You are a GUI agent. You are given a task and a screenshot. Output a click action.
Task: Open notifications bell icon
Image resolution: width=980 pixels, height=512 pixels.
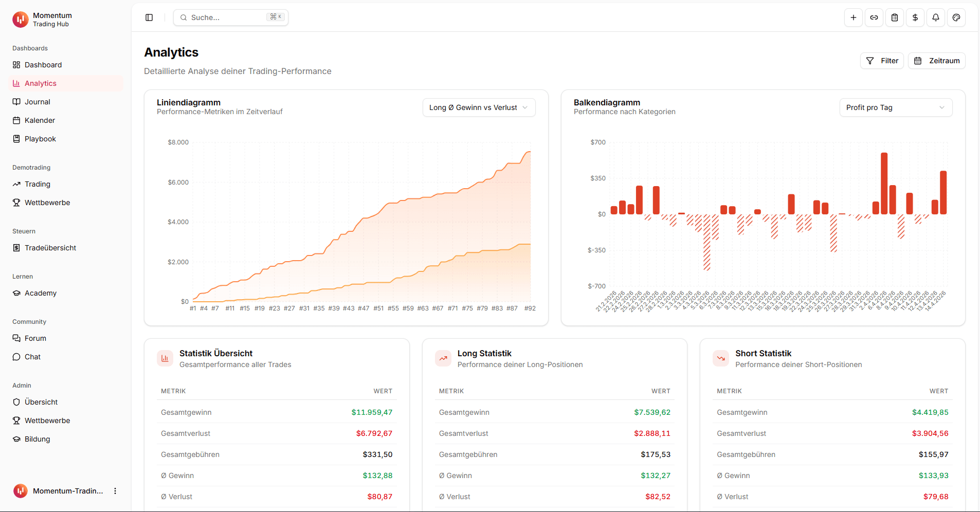click(936, 17)
